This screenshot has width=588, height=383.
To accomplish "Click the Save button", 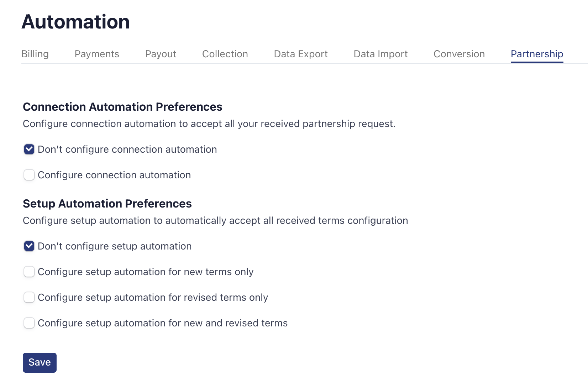I will (x=40, y=362).
